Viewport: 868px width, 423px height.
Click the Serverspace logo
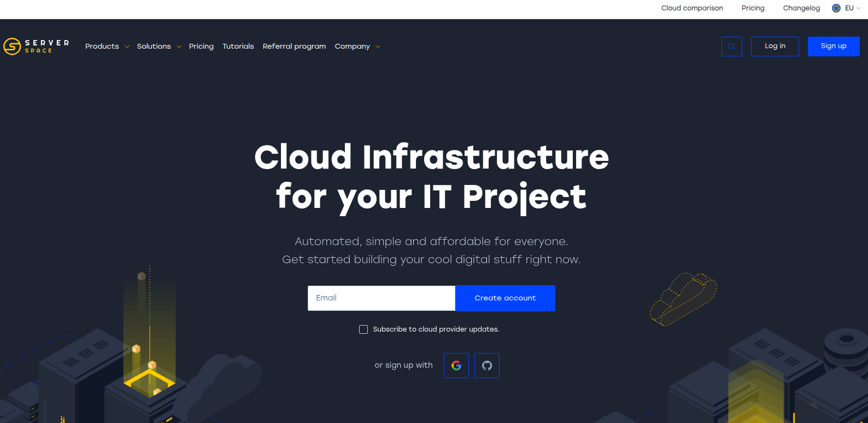(x=36, y=47)
